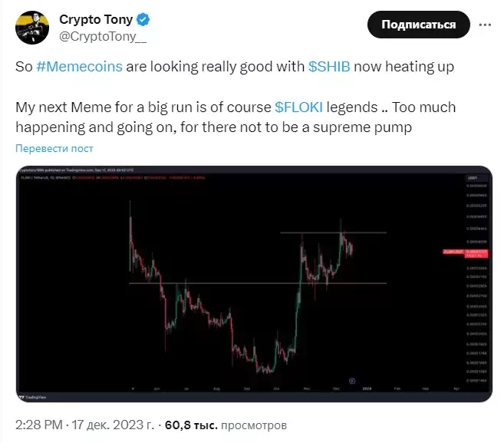Click the Crypto Tony display name
The image size is (504, 443).
click(x=96, y=20)
